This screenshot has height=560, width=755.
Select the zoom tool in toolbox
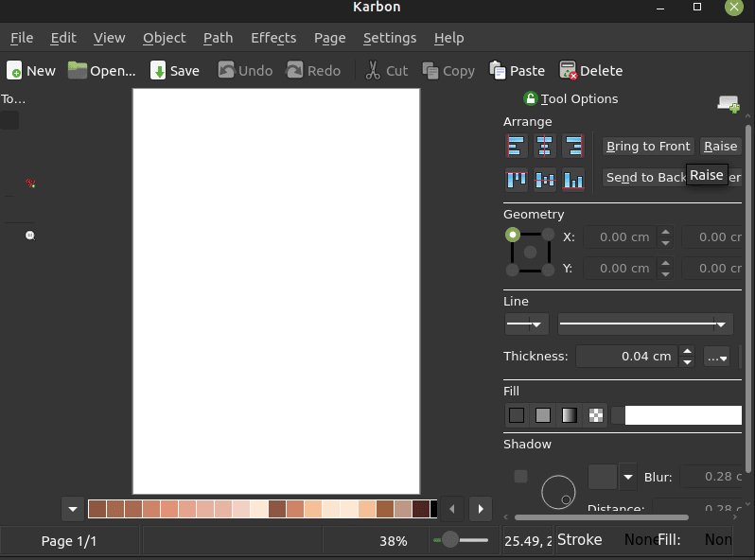click(x=30, y=236)
